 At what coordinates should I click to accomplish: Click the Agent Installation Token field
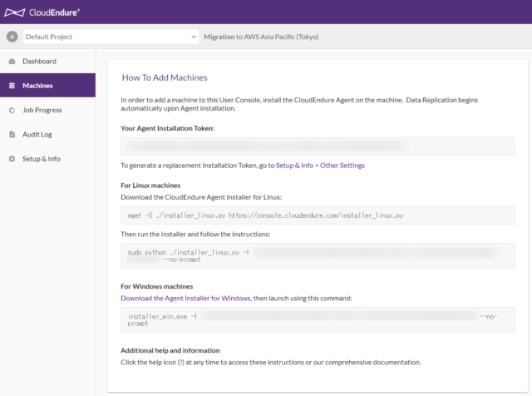[318, 146]
